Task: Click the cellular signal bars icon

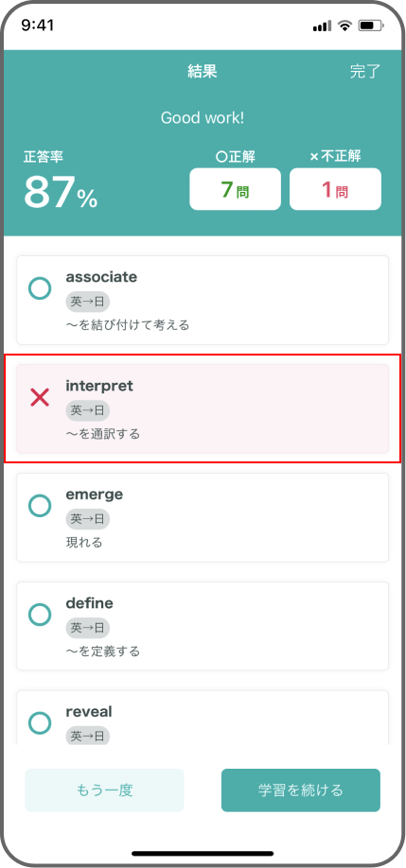Action: click(x=323, y=26)
